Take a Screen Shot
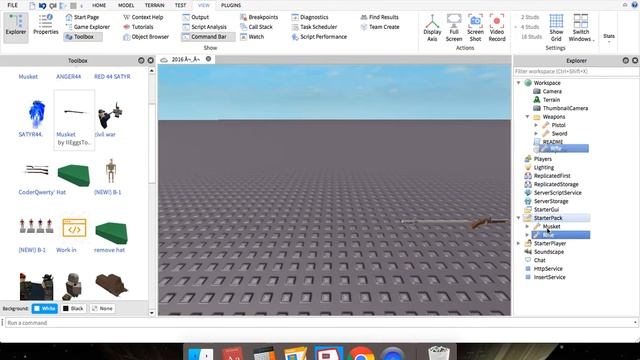The height and width of the screenshot is (360, 640). [x=476, y=28]
